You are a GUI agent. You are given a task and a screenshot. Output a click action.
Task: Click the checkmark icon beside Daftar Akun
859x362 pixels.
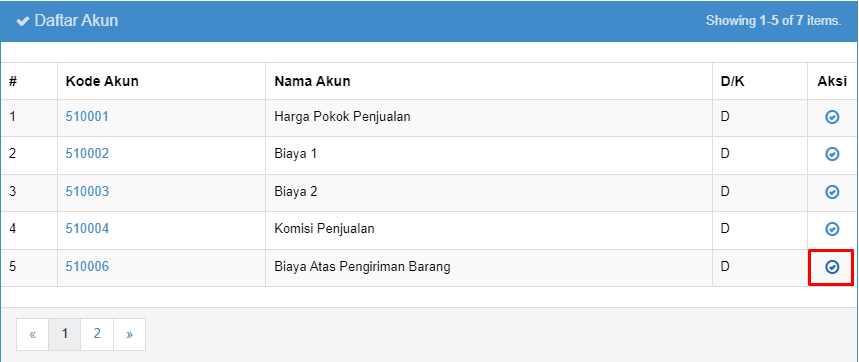23,21
